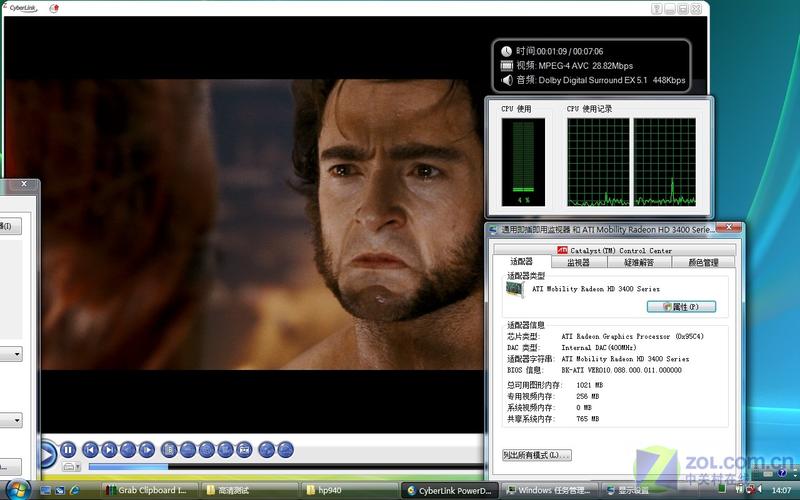Click the Internal DAC(400MHz) value

tap(598, 347)
